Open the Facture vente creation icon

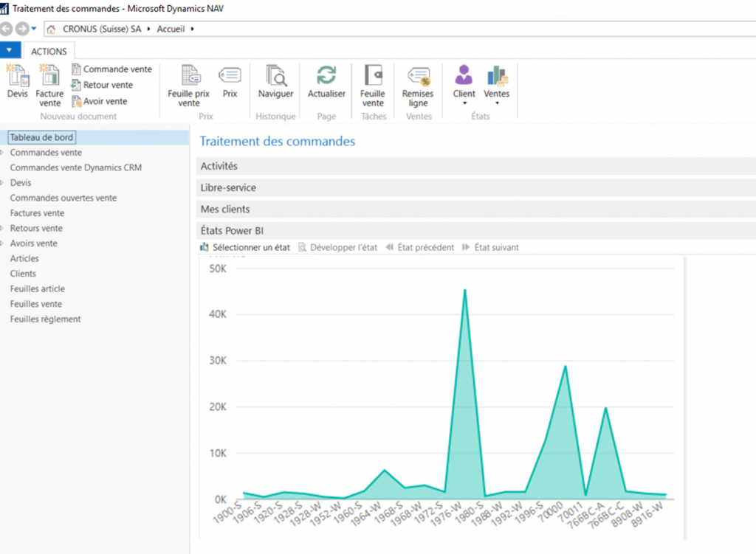(x=47, y=83)
